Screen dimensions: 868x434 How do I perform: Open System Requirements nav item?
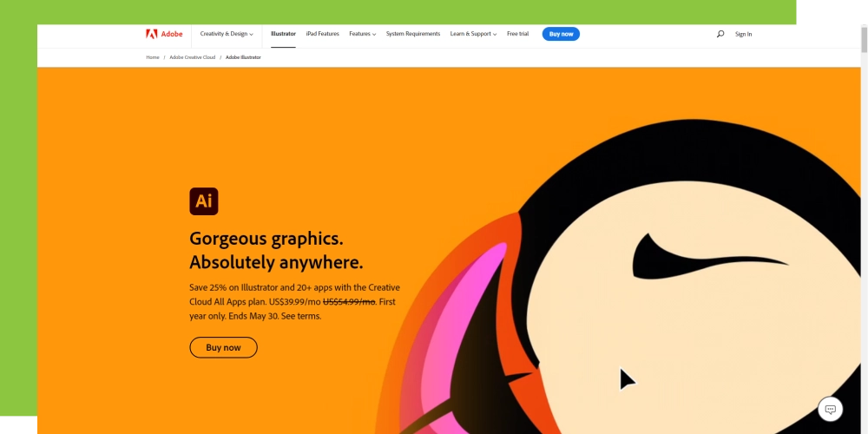413,34
